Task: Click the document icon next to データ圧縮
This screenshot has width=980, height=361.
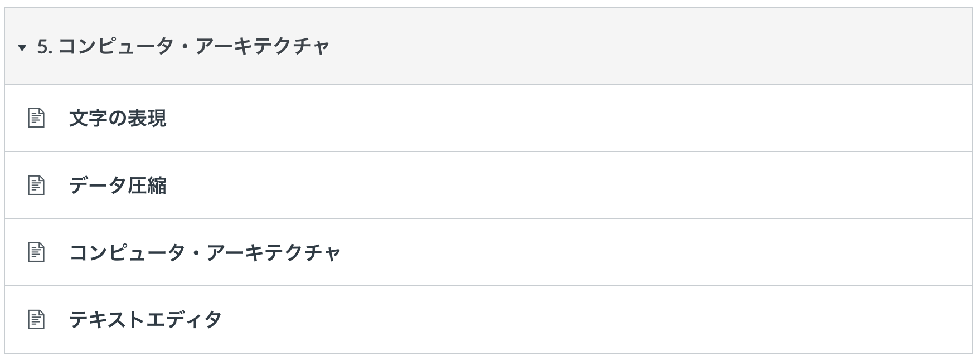Action: (x=36, y=186)
